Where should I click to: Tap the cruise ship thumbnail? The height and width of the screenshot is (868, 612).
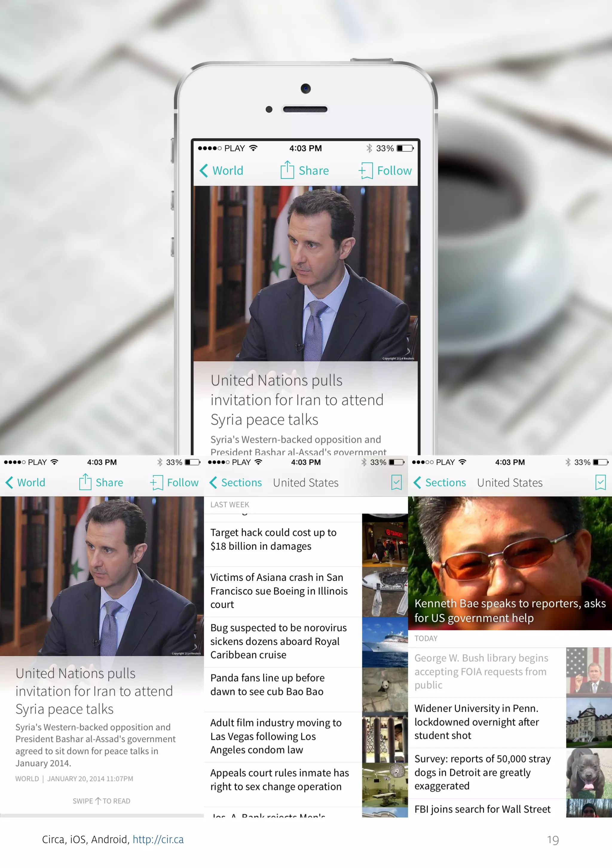[x=385, y=642]
